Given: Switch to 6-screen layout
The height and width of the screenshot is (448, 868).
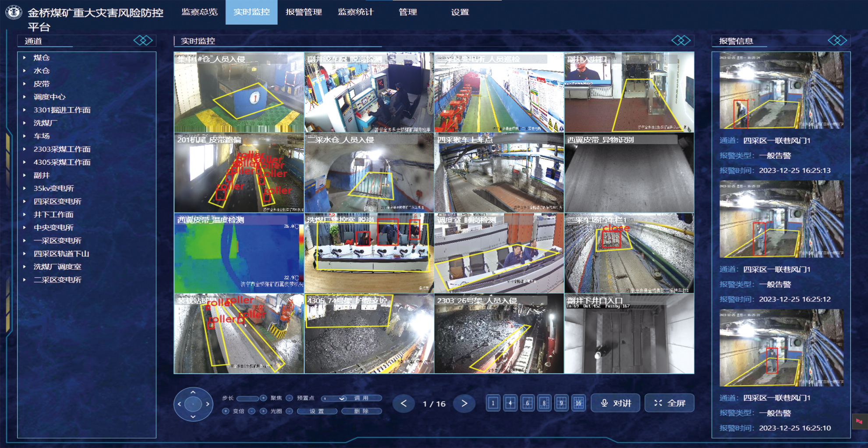Looking at the screenshot, I should coord(527,403).
